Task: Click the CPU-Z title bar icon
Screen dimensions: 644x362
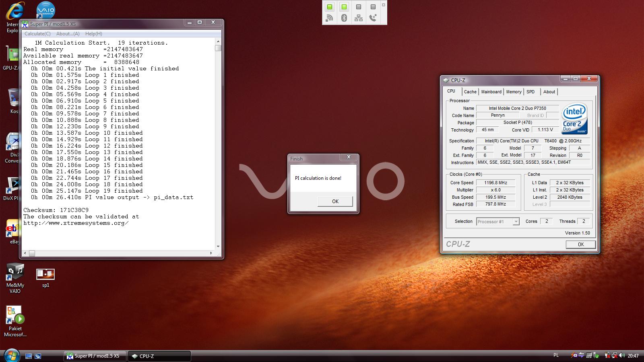Action: (x=446, y=80)
